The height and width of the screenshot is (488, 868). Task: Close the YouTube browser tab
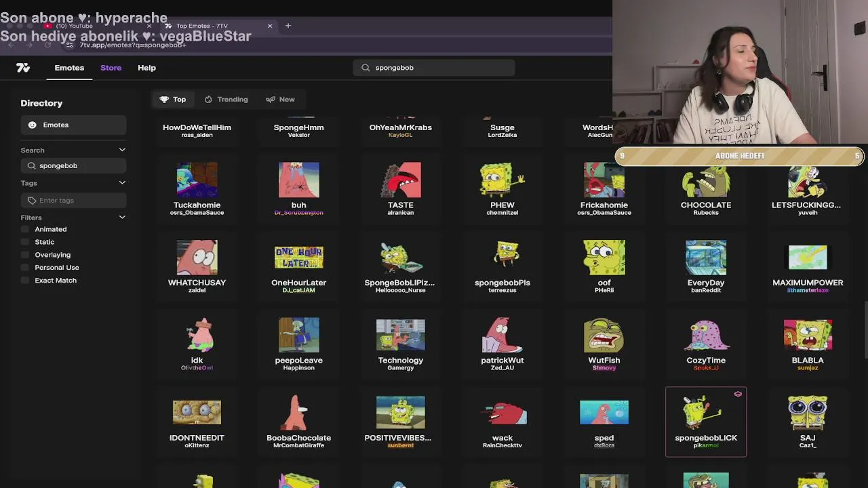149,26
